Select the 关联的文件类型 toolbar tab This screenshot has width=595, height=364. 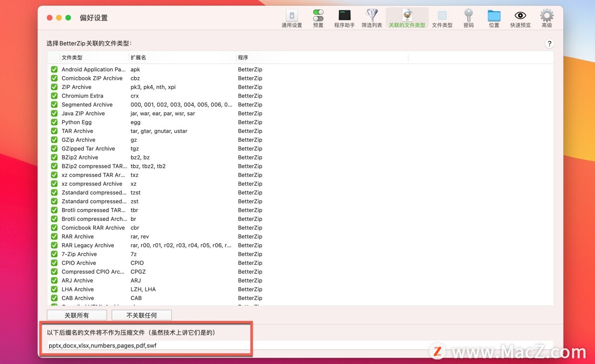(407, 19)
